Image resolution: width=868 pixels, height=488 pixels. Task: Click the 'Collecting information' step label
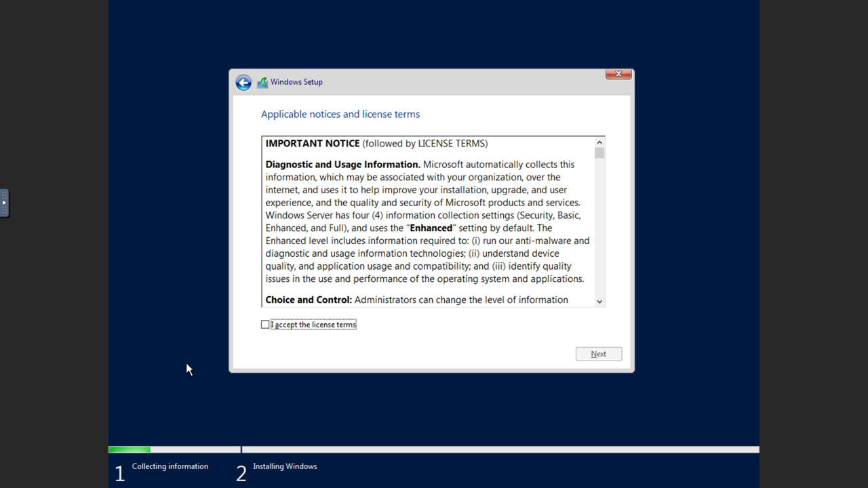170,466
